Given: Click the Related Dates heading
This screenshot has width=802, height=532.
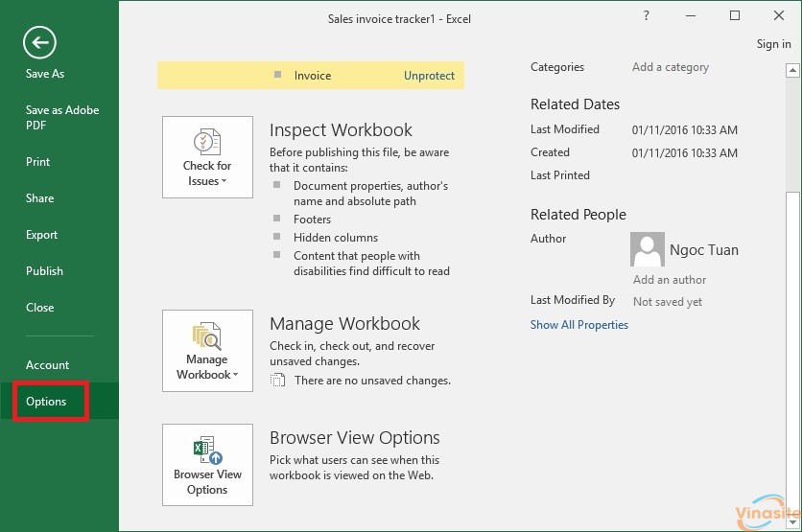Looking at the screenshot, I should 575,104.
